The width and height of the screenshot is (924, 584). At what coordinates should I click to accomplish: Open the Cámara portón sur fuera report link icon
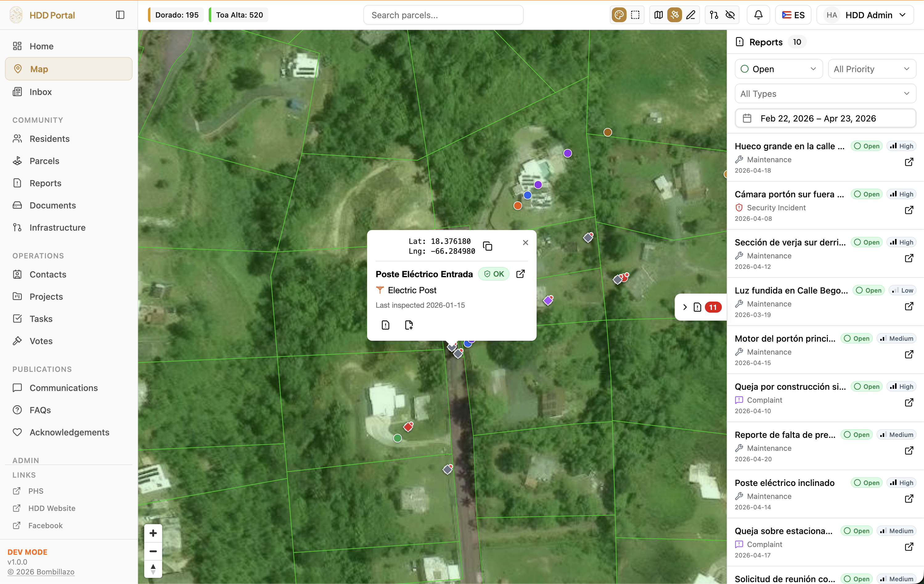click(x=909, y=210)
